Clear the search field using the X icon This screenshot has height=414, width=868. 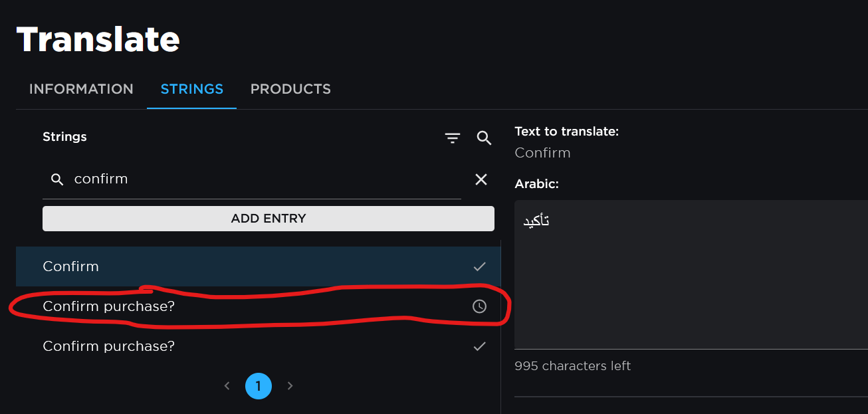click(481, 179)
